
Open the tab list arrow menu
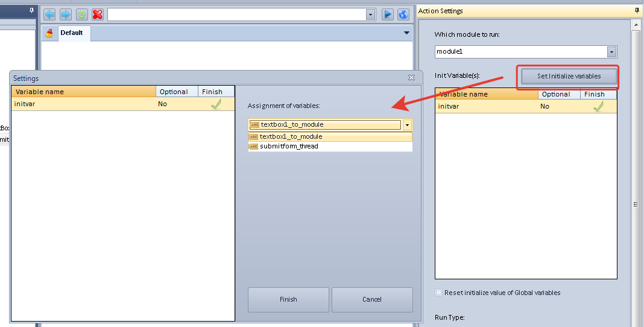pos(406,33)
